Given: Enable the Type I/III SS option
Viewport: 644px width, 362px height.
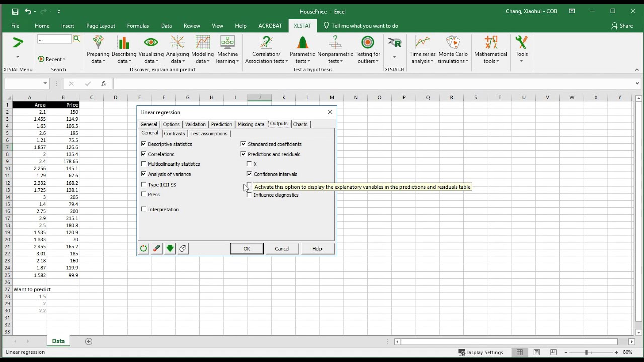Looking at the screenshot, I should coord(144,185).
